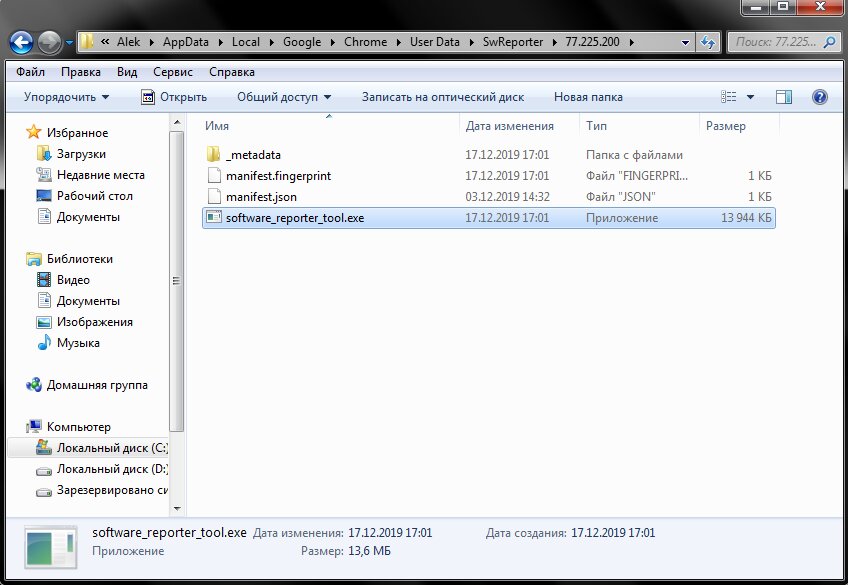This screenshot has width=848, height=585.
Task: Select Библиотеки in sidebar
Action: 80,259
